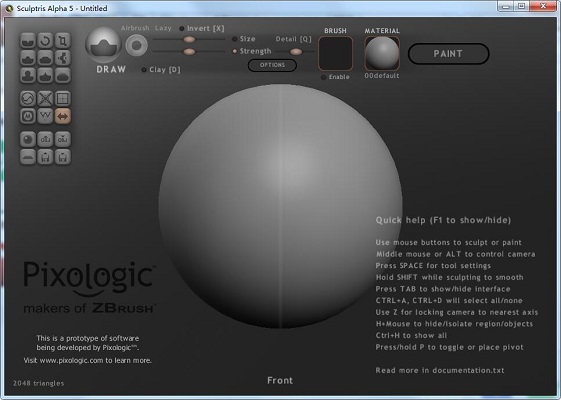This screenshot has height=400, width=561.
Task: Create a new sphere
Action: [28, 139]
